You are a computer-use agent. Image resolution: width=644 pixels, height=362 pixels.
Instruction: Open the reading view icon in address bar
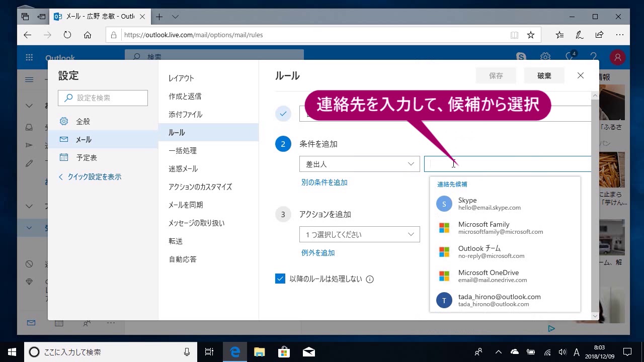click(514, 35)
